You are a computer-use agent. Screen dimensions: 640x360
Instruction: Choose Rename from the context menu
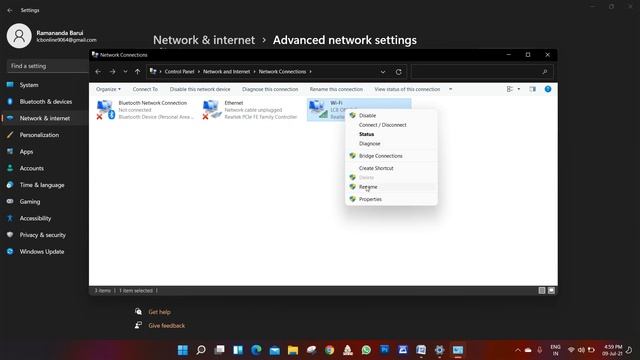point(368,187)
